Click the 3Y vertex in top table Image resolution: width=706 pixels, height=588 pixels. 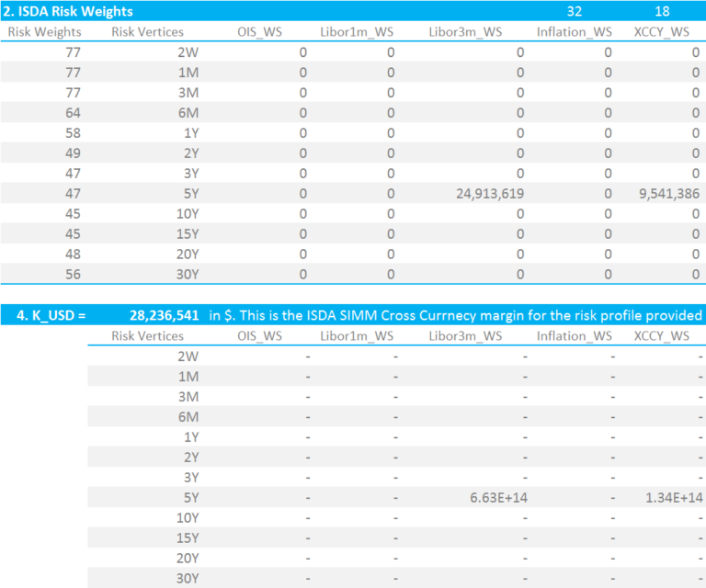pyautogui.click(x=191, y=174)
